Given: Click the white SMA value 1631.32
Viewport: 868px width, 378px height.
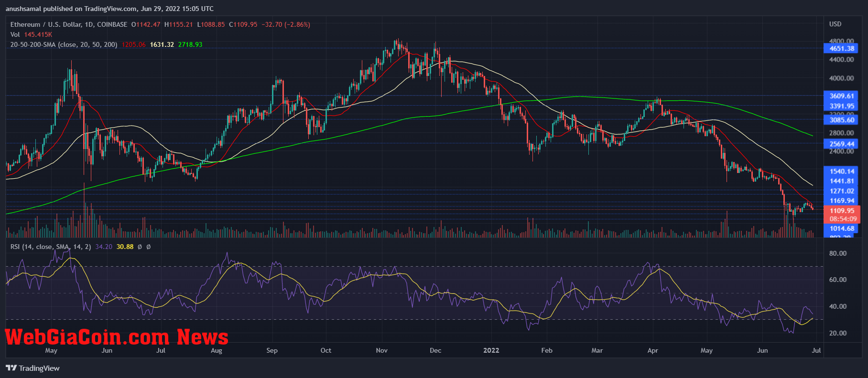Looking at the screenshot, I should coord(162,44).
